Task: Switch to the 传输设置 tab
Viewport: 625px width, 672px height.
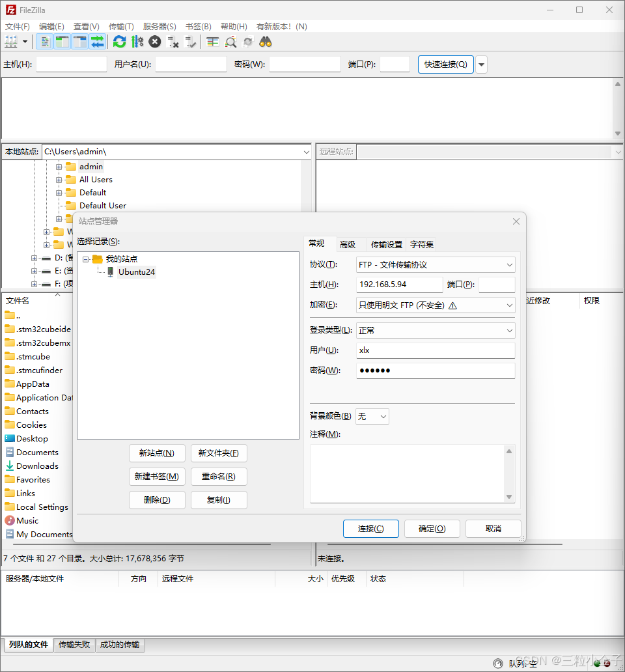Action: [x=387, y=244]
